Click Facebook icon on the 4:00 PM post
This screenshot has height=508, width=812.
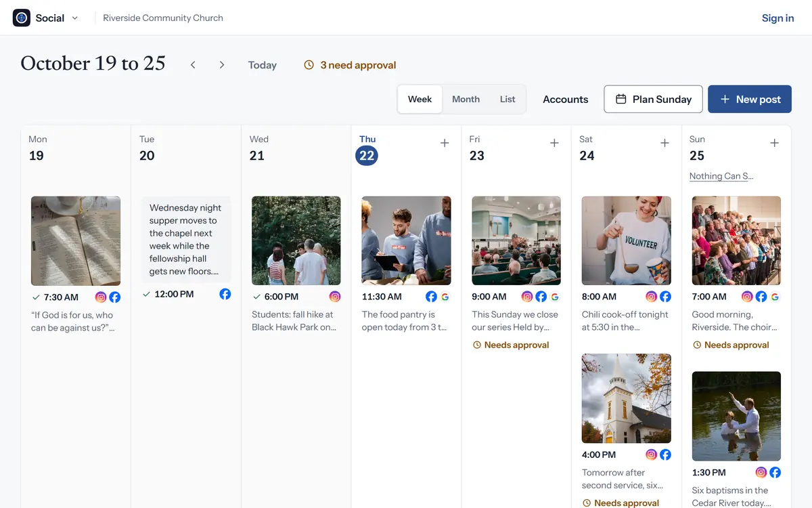tap(666, 455)
